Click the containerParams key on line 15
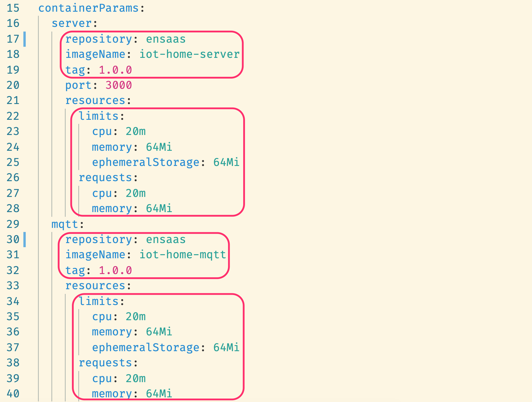The height and width of the screenshot is (402, 532). [x=88, y=8]
